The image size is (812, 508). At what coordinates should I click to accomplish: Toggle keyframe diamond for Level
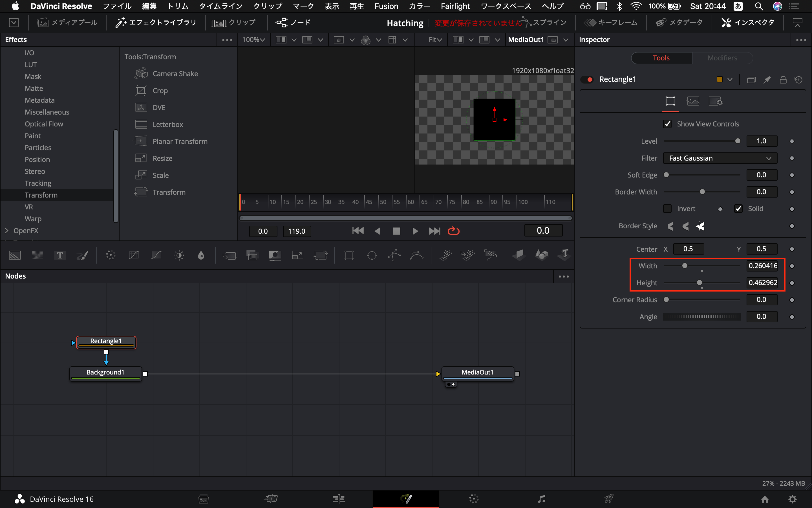tap(792, 141)
